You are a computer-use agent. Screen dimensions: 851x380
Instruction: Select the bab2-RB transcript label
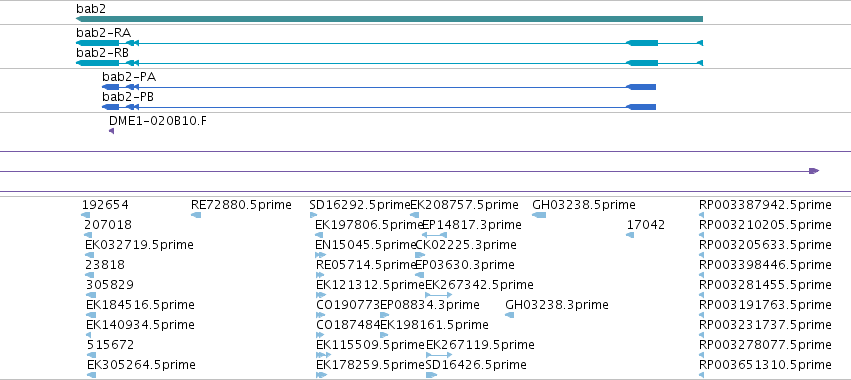[x=102, y=53]
